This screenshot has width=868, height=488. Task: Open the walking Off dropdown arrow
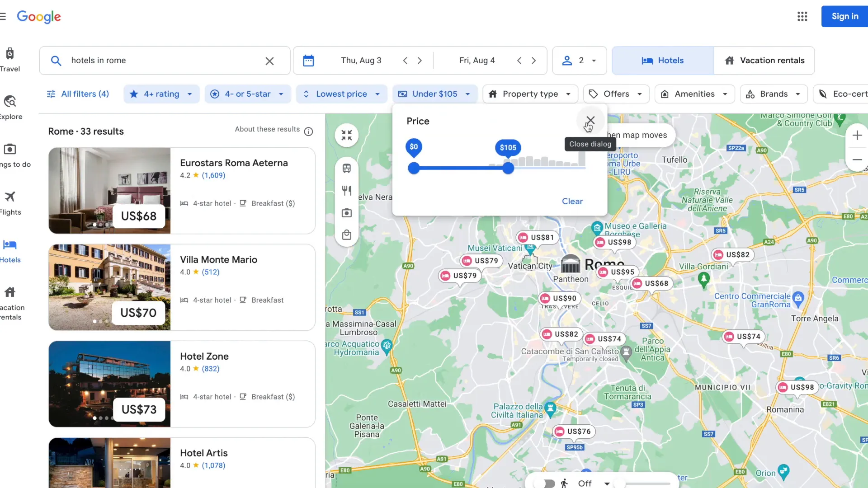[x=607, y=483]
